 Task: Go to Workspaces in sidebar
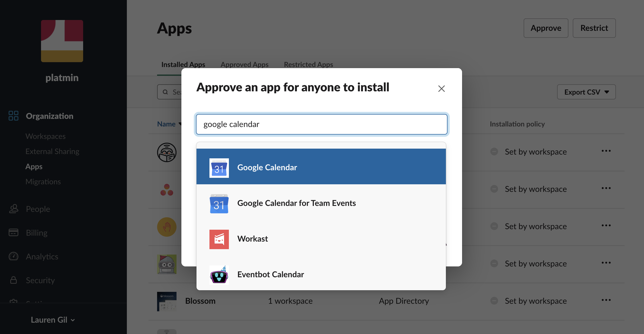point(45,136)
